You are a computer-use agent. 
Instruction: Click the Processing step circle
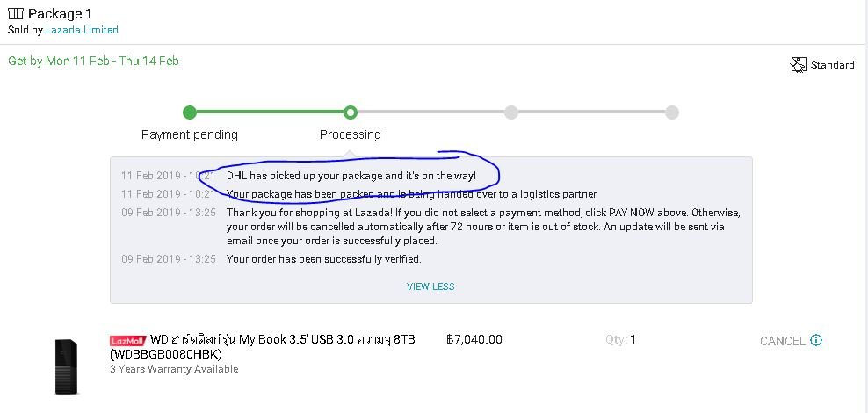(350, 113)
